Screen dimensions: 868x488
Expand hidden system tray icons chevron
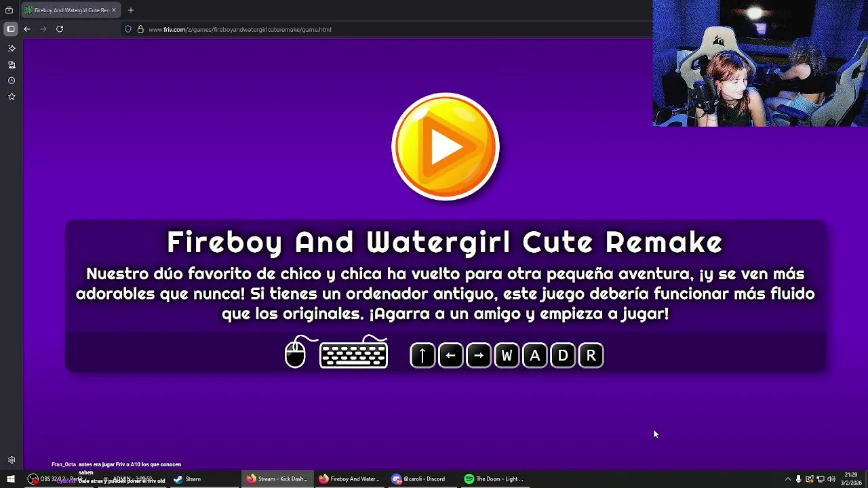click(787, 479)
